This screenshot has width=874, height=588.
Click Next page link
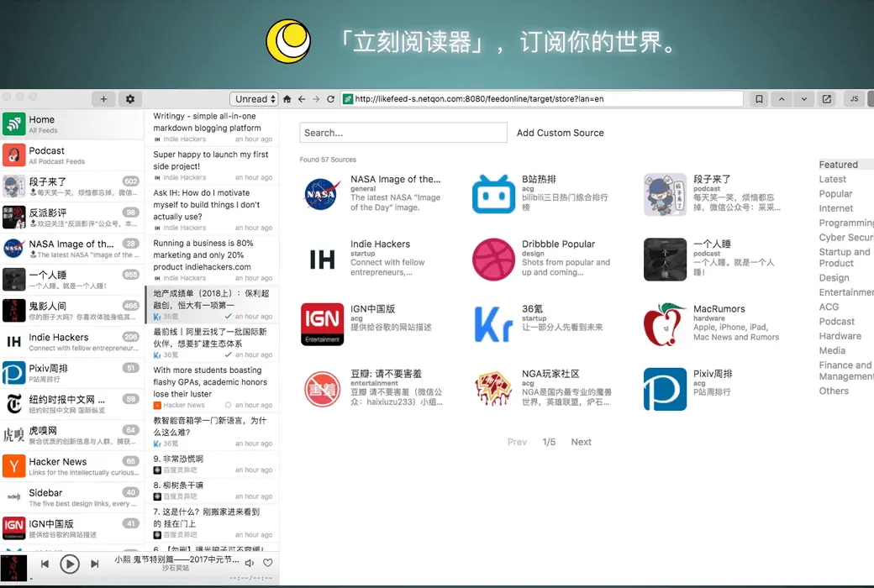click(581, 442)
